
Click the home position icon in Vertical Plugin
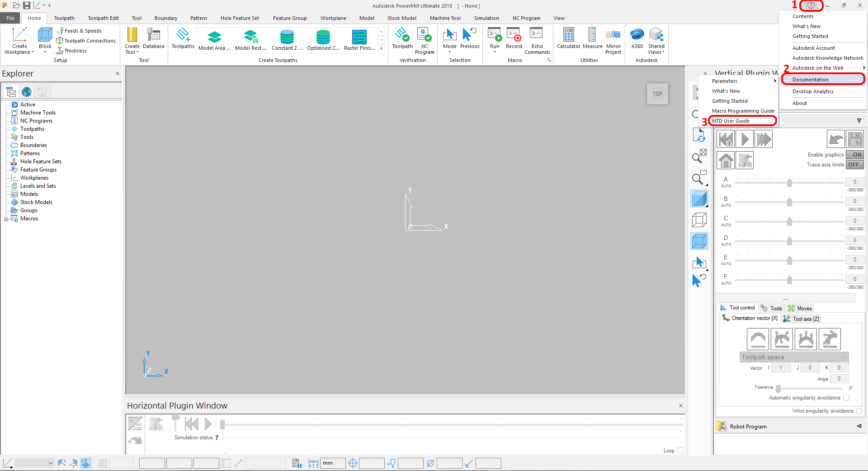coord(726,161)
